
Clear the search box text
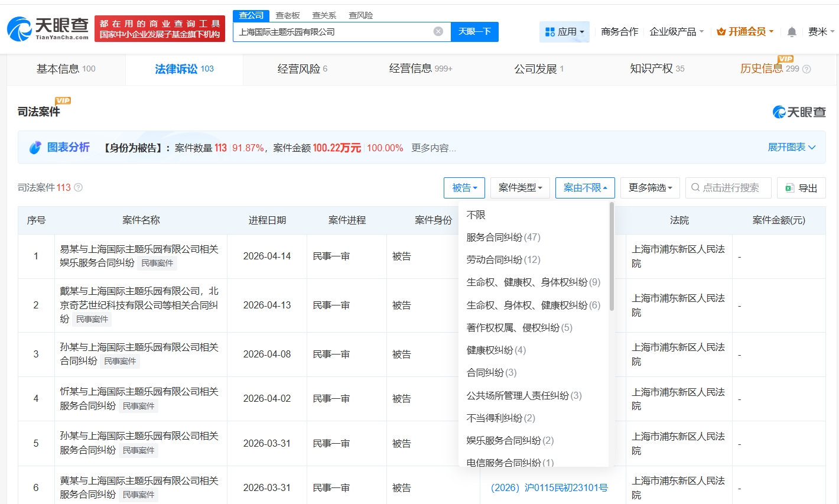pos(438,31)
